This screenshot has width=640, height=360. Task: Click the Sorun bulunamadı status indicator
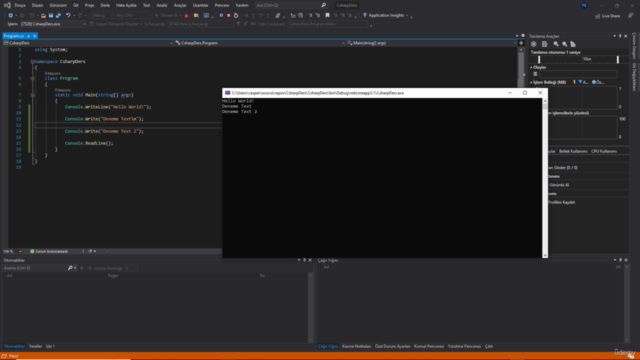[x=49, y=251]
